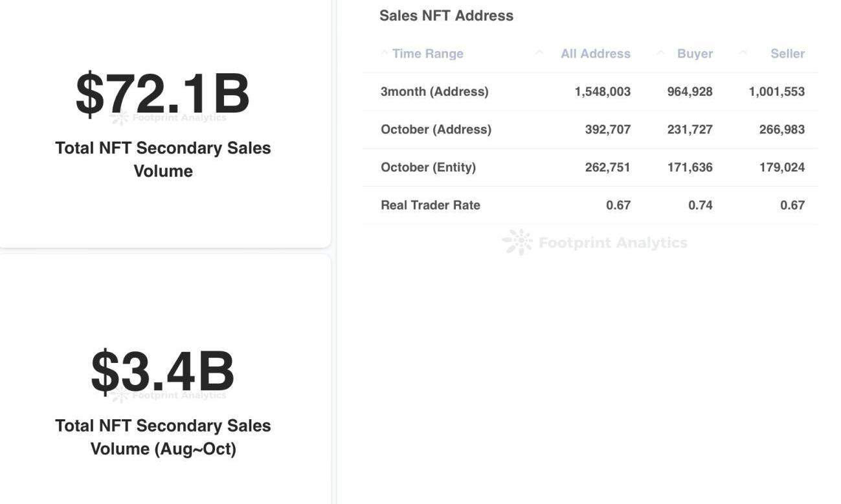Viewport: 841px width, 504px height.
Task: Click the 0.74 Real Trader Rate value
Action: tap(700, 205)
